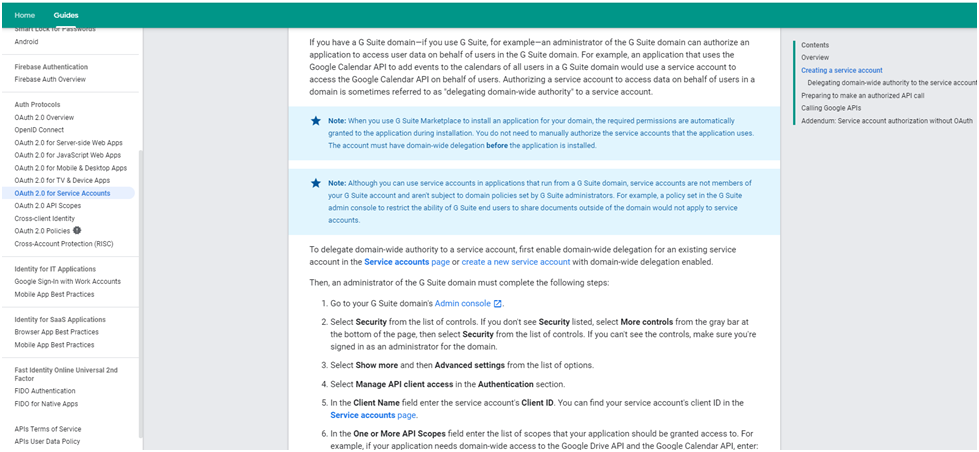Jump to Overview in the Contents list

[x=815, y=57]
